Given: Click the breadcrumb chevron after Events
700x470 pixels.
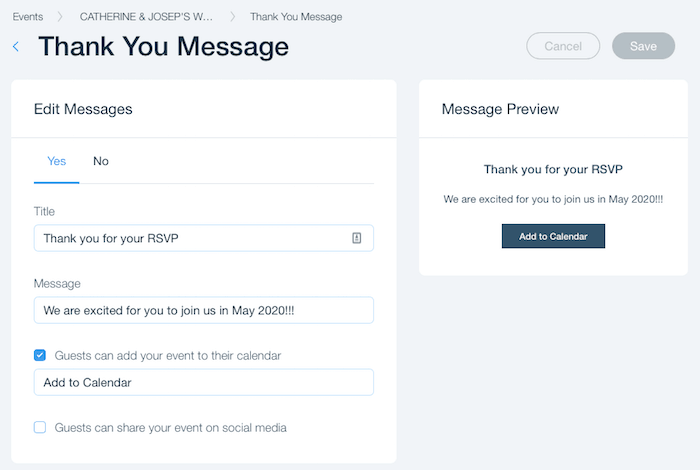Looking at the screenshot, I should click(x=60, y=17).
